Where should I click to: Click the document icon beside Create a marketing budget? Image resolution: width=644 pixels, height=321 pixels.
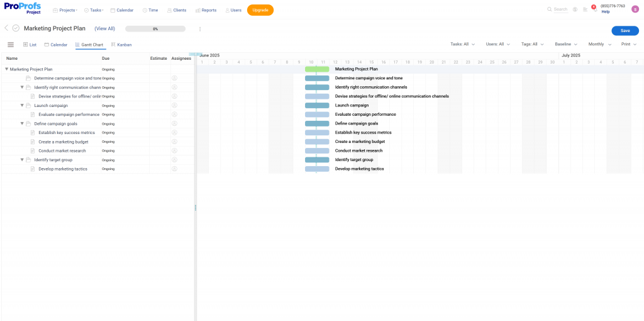pos(33,142)
